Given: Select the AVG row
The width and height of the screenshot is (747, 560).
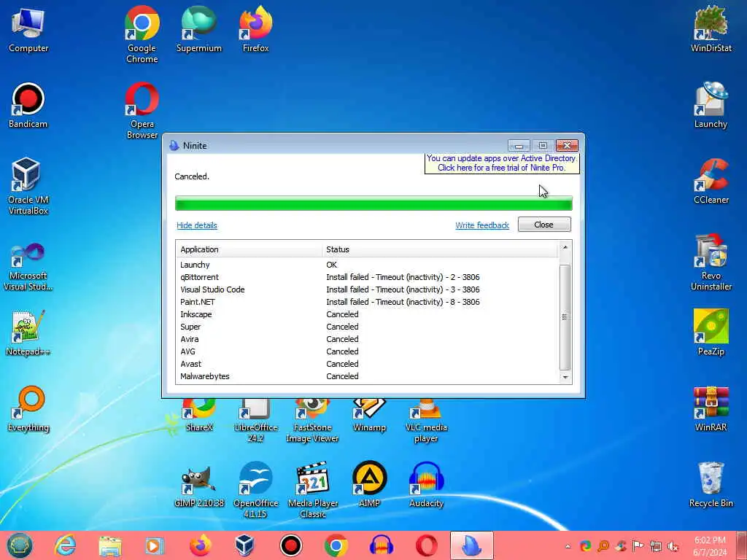Looking at the screenshot, I should [x=367, y=351].
